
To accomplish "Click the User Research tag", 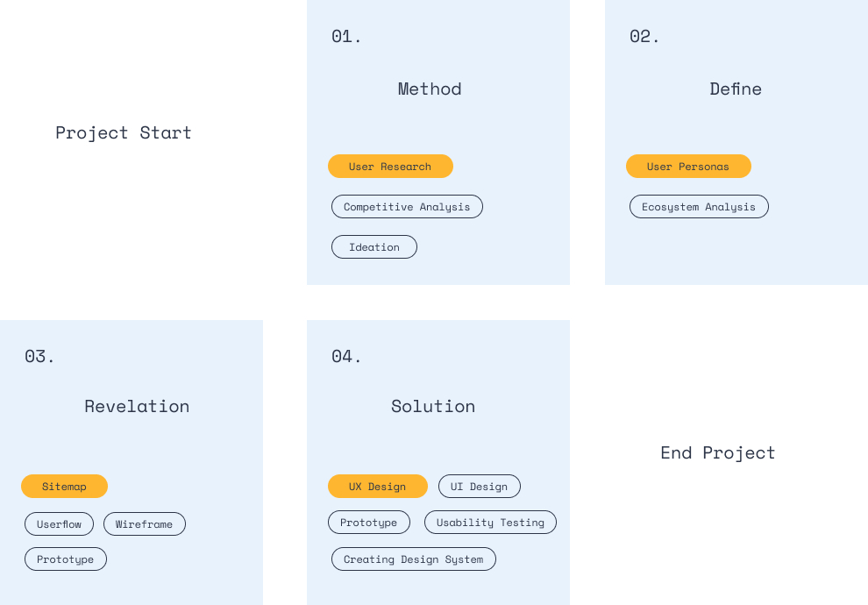I will point(390,167).
